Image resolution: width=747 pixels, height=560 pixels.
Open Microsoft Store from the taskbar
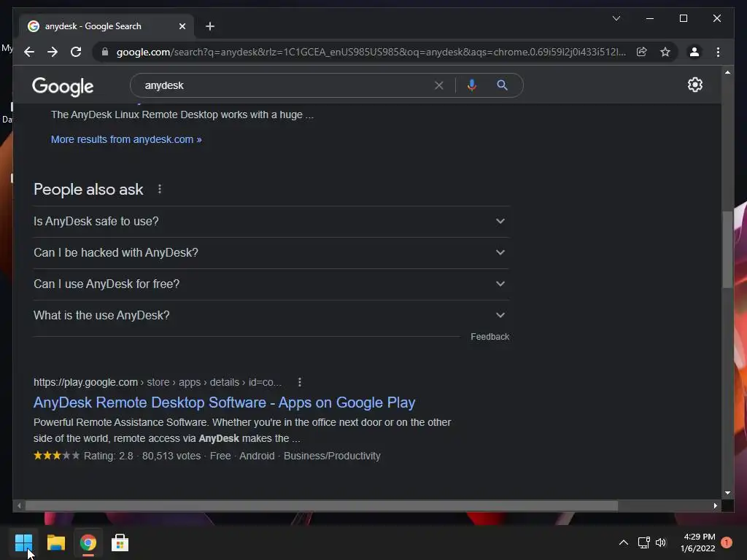(x=120, y=542)
